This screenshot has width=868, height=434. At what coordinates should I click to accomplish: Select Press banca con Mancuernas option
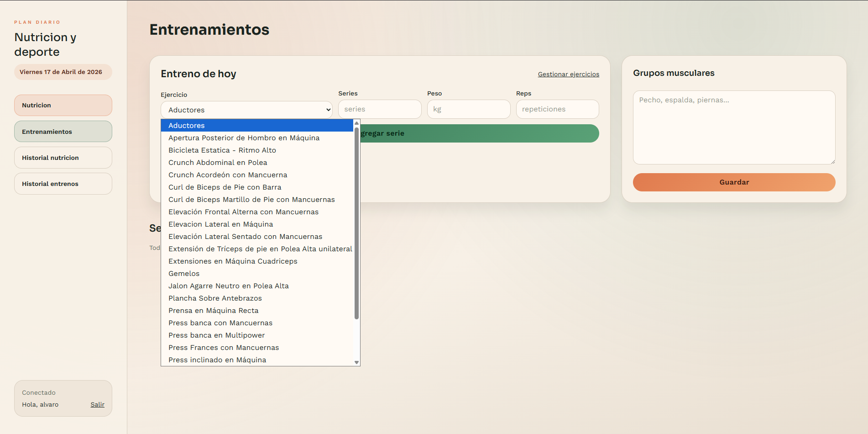point(220,323)
